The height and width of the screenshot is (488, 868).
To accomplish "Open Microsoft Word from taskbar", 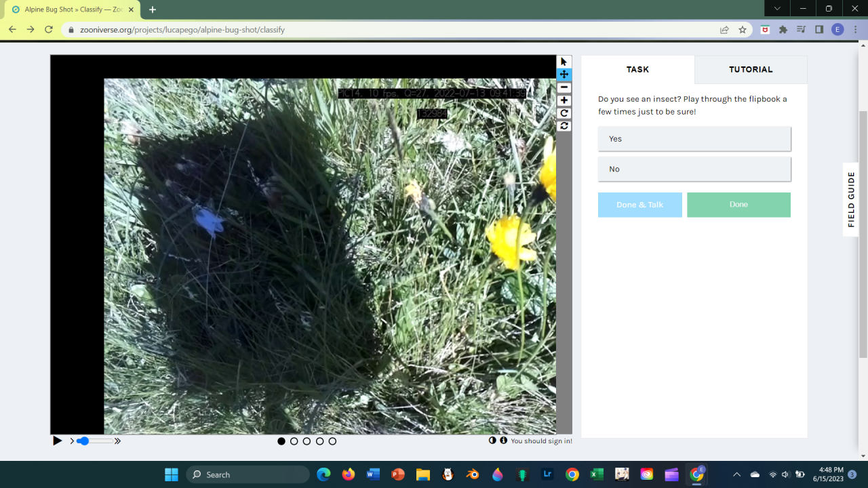I will tap(373, 474).
